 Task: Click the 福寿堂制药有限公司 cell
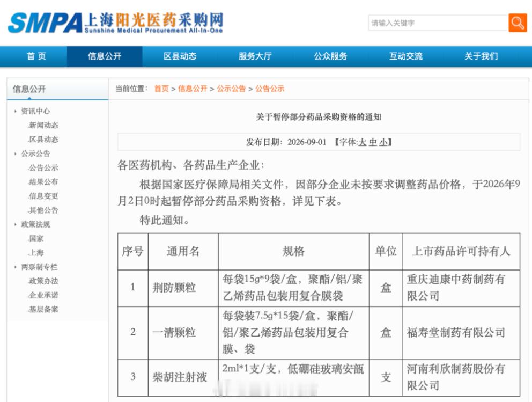coord(461,333)
